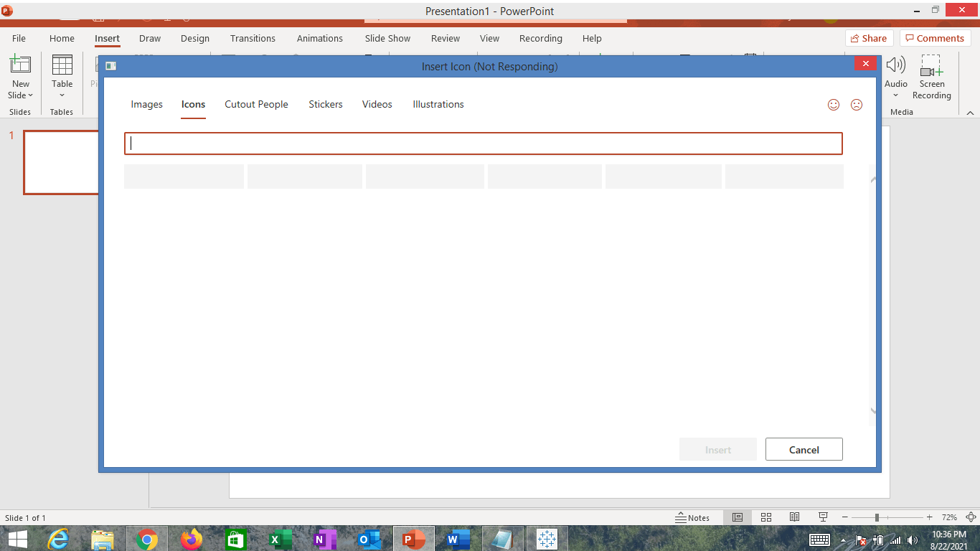The height and width of the screenshot is (551, 980).
Task: Open the Windows Start menu
Action: (x=17, y=539)
